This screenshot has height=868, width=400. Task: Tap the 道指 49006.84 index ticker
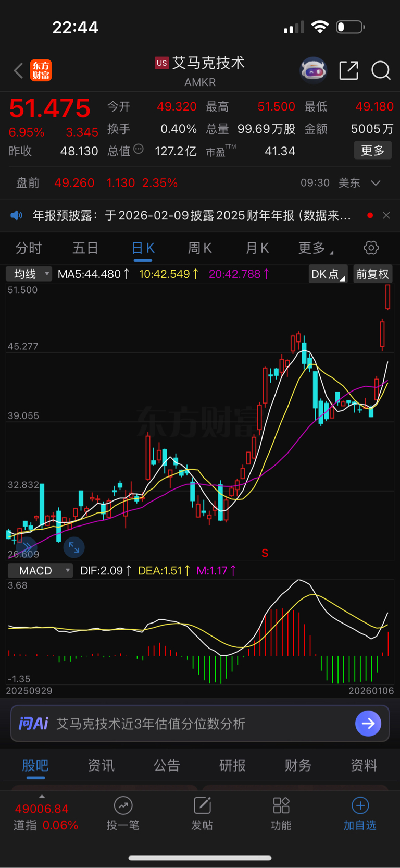[x=46, y=816]
